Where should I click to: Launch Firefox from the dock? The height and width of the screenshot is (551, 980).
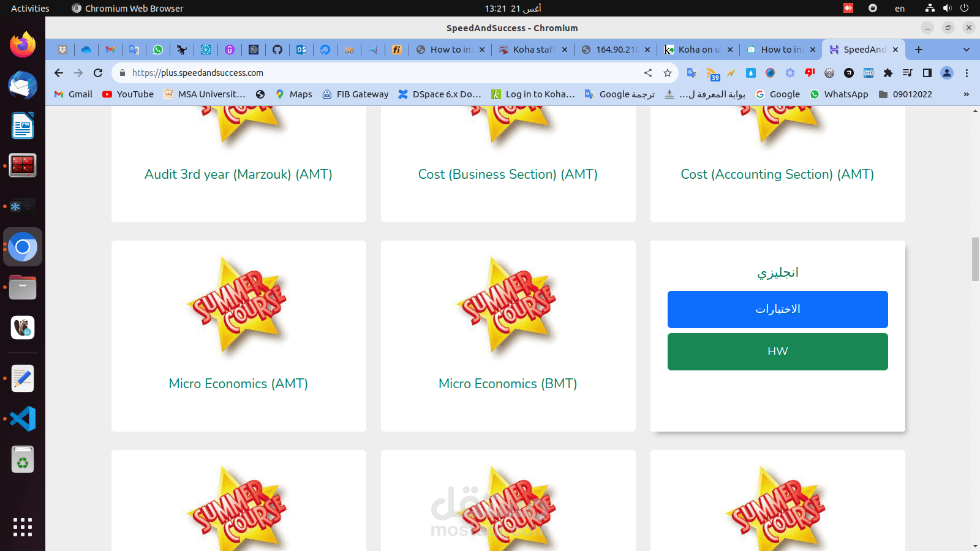point(23,45)
